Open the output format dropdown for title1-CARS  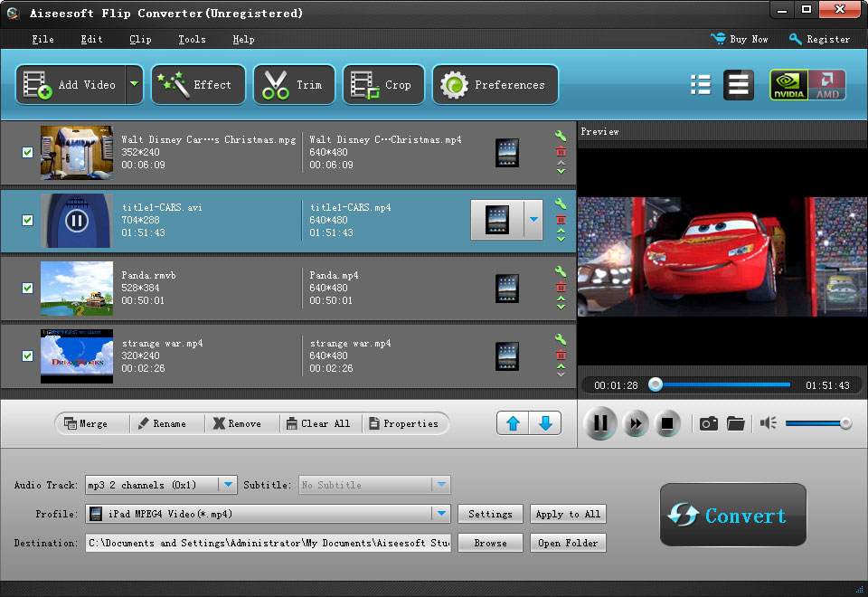(x=533, y=220)
